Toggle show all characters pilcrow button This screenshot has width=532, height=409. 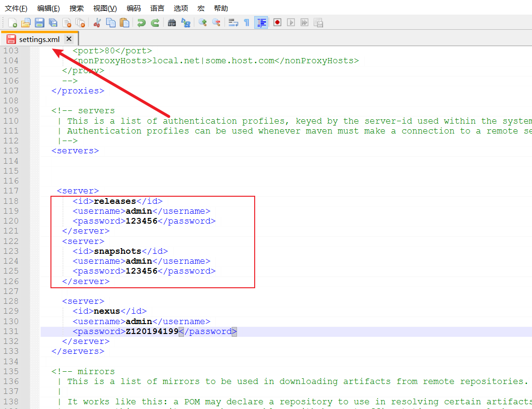coord(246,23)
